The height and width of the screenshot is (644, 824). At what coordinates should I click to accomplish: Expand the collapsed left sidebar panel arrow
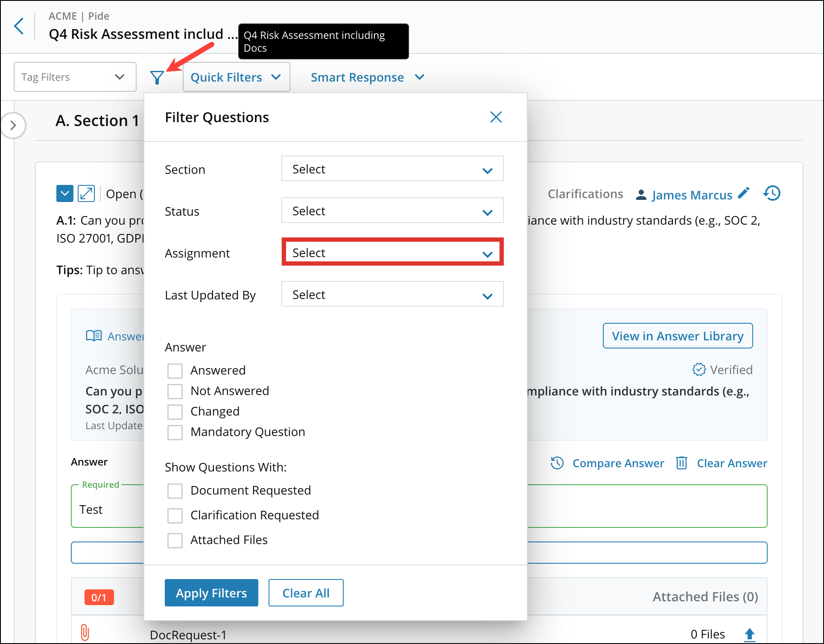tap(13, 126)
